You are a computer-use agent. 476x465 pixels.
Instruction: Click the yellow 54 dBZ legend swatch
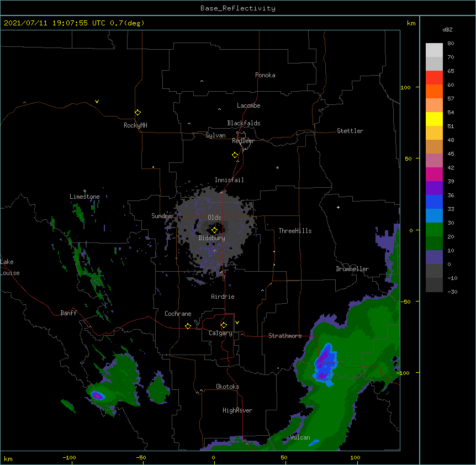pos(434,119)
